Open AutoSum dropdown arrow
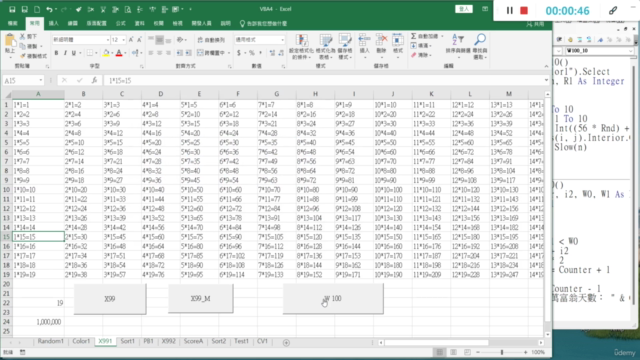 click(x=442, y=37)
